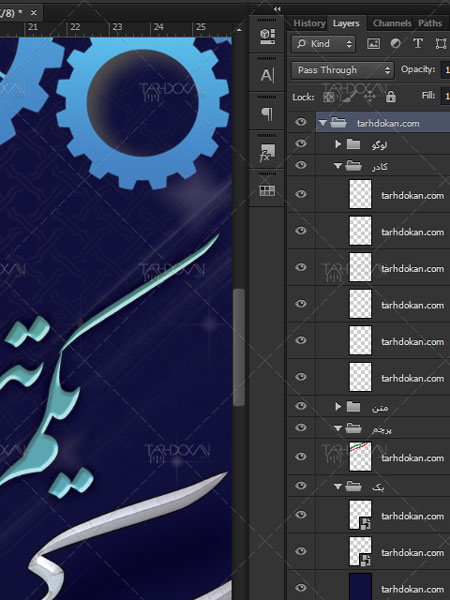Click the folder icon of متن group
This screenshot has width=450, height=600.
click(353, 407)
